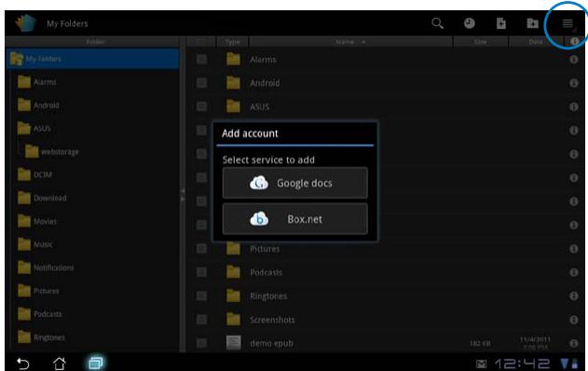This screenshot has height=371, width=588.
Task: Show info for the Podcasts row
Action: 574,272
